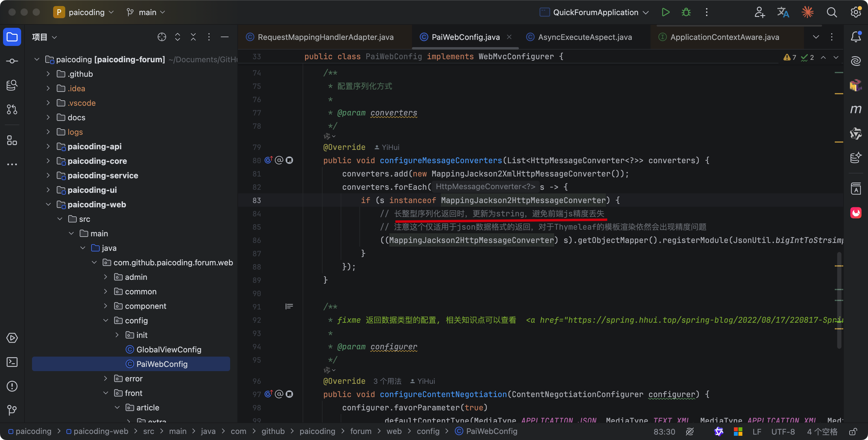Click the 7 warnings indicator above the editor
Viewport: 868px width, 440px height.
[789, 57]
